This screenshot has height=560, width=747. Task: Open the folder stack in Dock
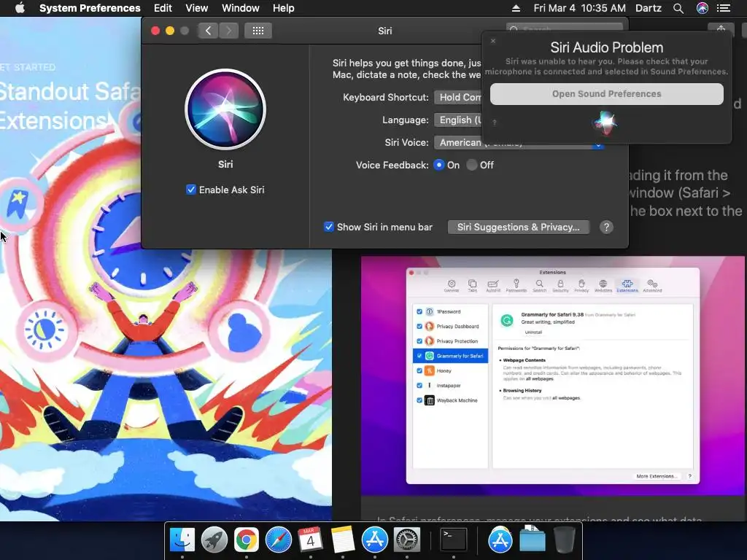[532, 540]
